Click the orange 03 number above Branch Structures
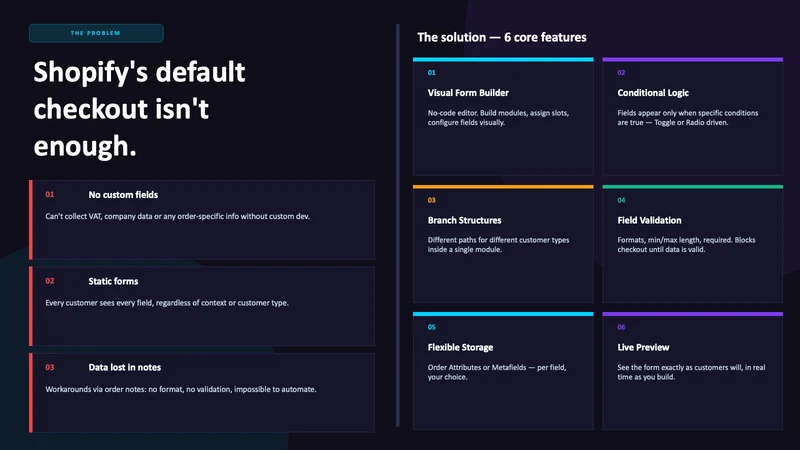Screen dimensions: 800x450 coord(432,200)
